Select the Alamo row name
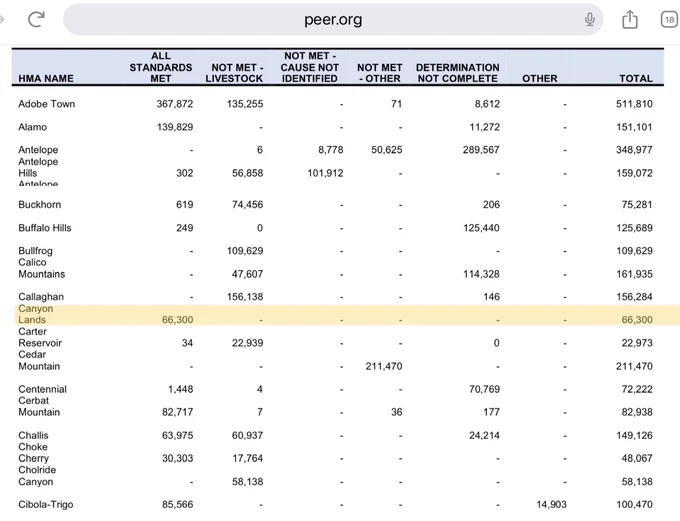The height and width of the screenshot is (521, 680). point(33,127)
